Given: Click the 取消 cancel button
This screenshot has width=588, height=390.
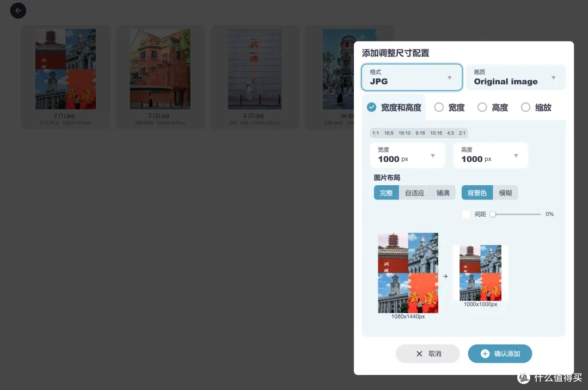Looking at the screenshot, I should click(427, 354).
